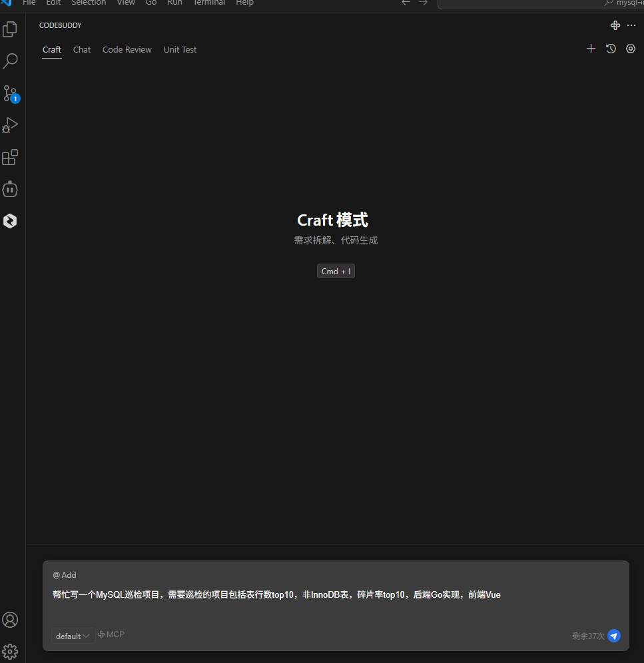Open the Accounts icon
The height and width of the screenshot is (663, 644).
[x=10, y=620]
